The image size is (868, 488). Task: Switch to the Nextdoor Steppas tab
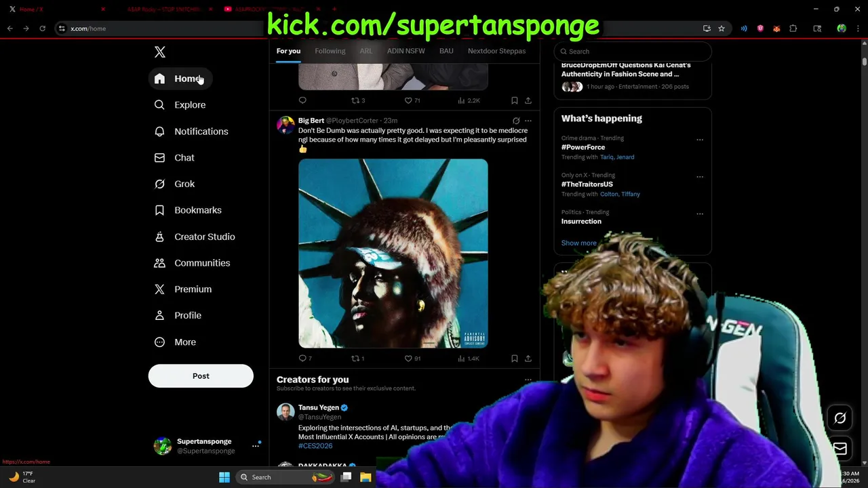pos(496,51)
